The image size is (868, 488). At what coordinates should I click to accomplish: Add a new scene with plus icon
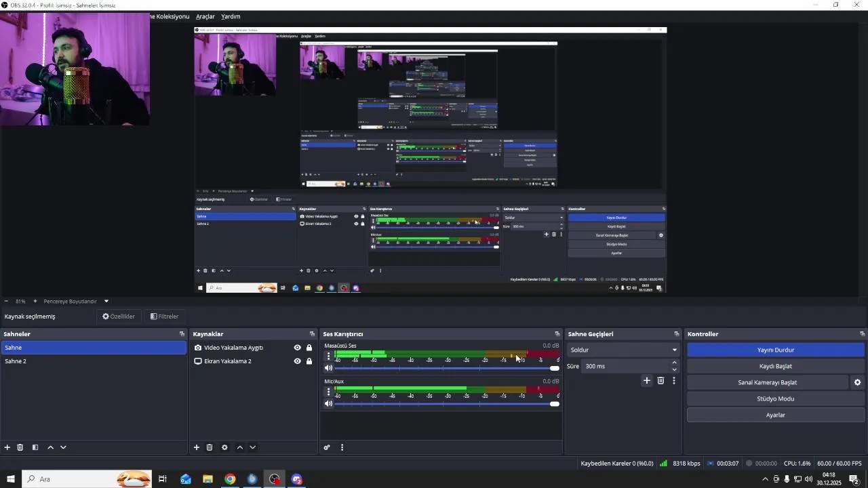coord(7,447)
